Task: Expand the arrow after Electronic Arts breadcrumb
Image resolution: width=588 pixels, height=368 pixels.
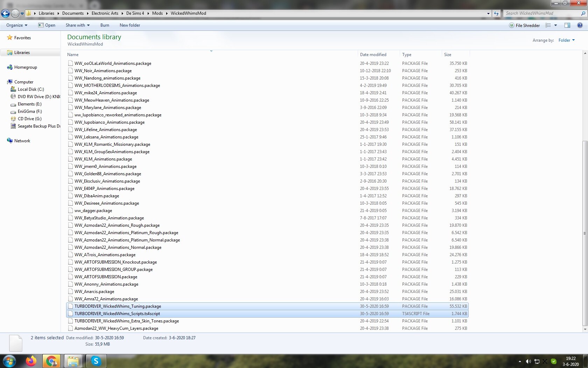Action: [x=122, y=13]
